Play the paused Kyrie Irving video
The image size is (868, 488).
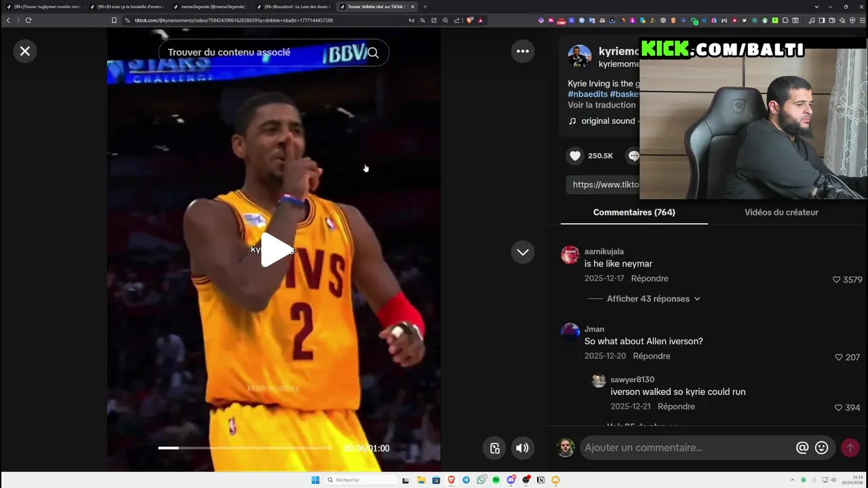coord(275,249)
